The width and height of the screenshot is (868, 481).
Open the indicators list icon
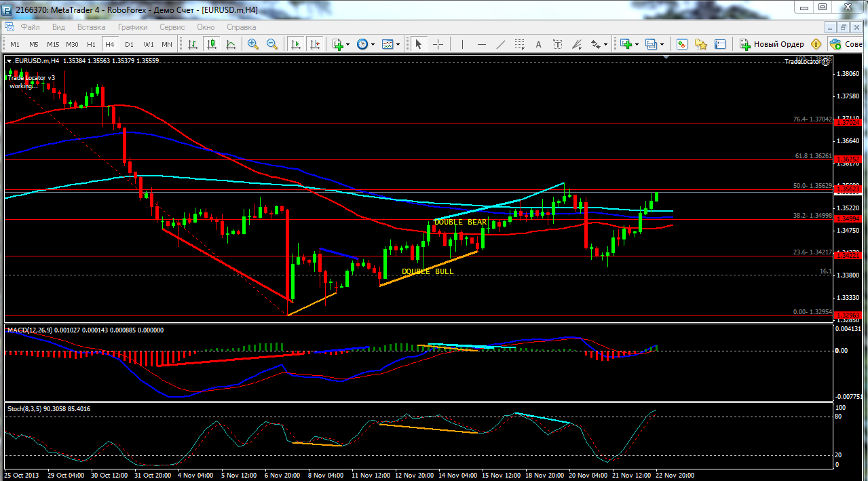(338, 44)
